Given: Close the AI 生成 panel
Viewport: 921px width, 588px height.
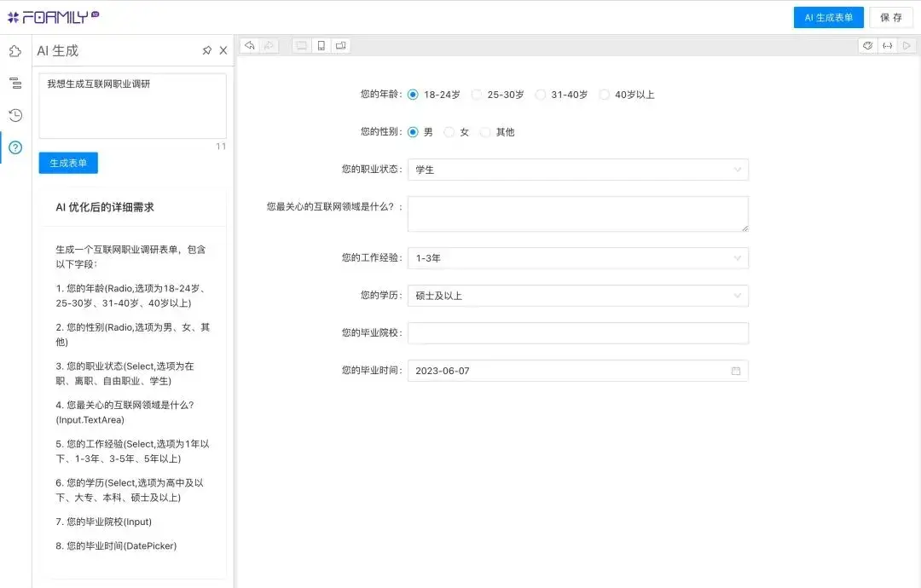Looking at the screenshot, I should [x=223, y=50].
